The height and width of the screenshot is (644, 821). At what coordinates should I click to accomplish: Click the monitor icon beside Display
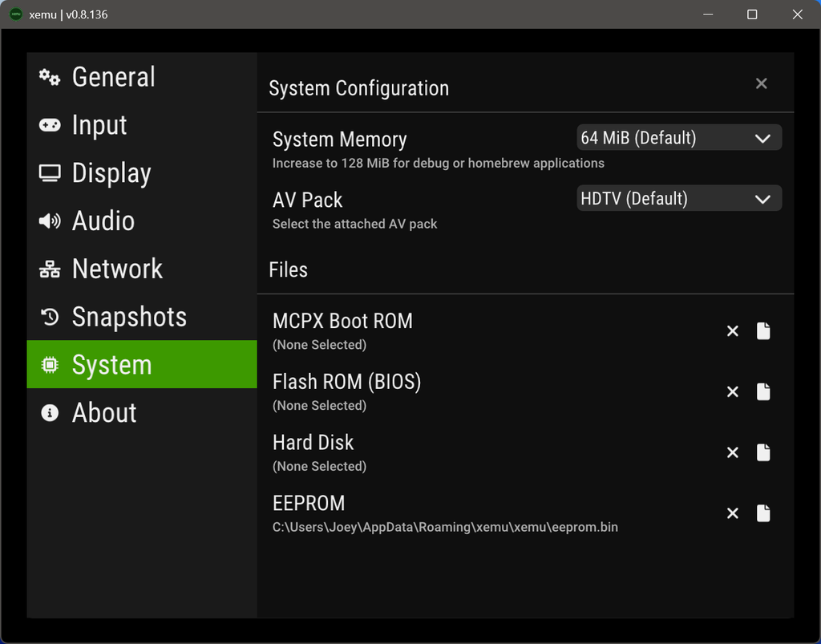pos(50,172)
